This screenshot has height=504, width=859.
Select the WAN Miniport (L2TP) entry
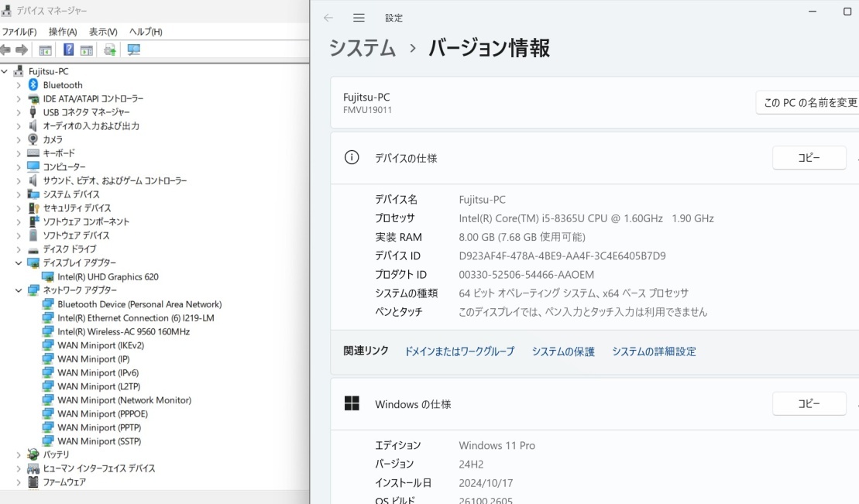pos(99,386)
